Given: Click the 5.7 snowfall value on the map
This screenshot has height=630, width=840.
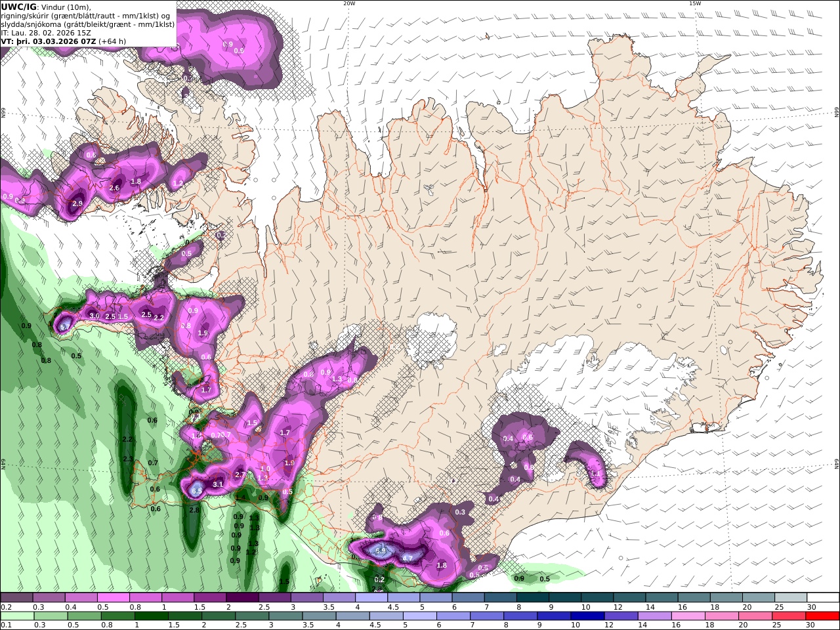Looking at the screenshot, I should click(x=64, y=326).
